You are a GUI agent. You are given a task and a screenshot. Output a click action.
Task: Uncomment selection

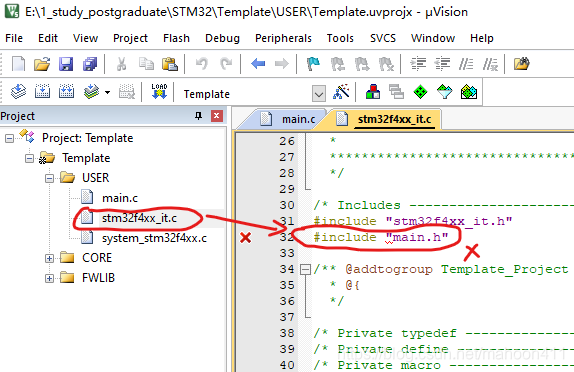pos(490,64)
